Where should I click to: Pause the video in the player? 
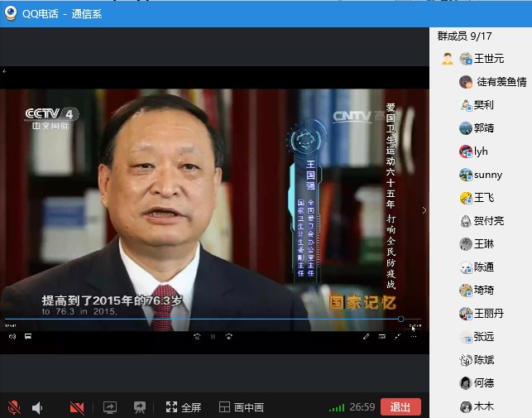[213, 337]
